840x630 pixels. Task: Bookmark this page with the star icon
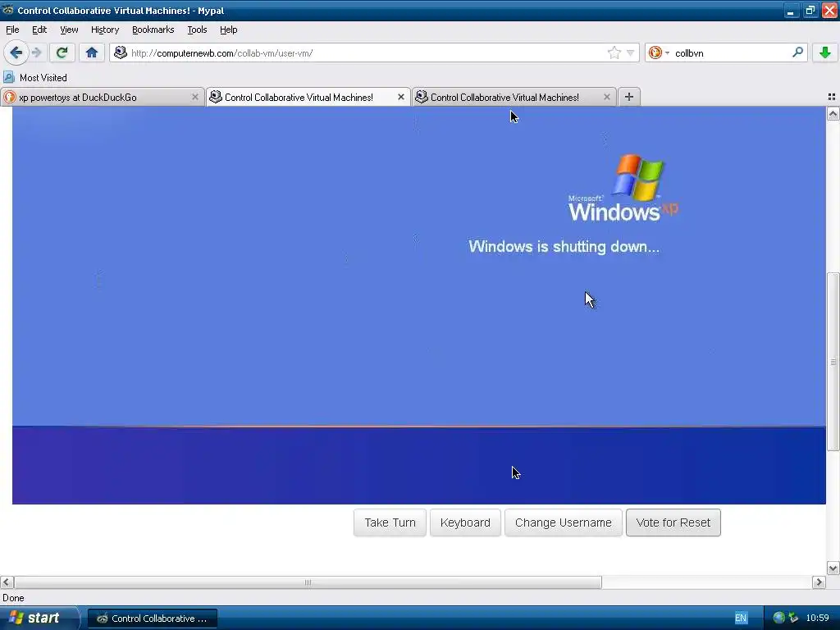pyautogui.click(x=614, y=52)
